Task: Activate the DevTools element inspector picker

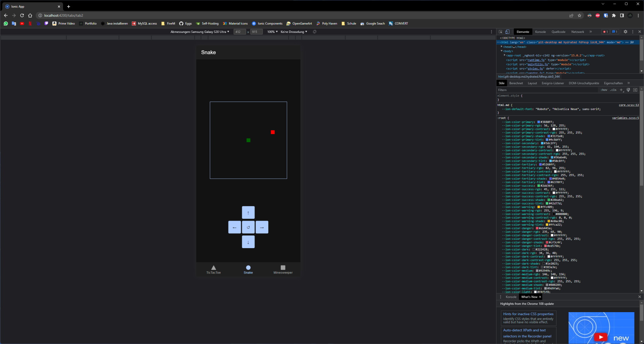Action: click(500, 32)
